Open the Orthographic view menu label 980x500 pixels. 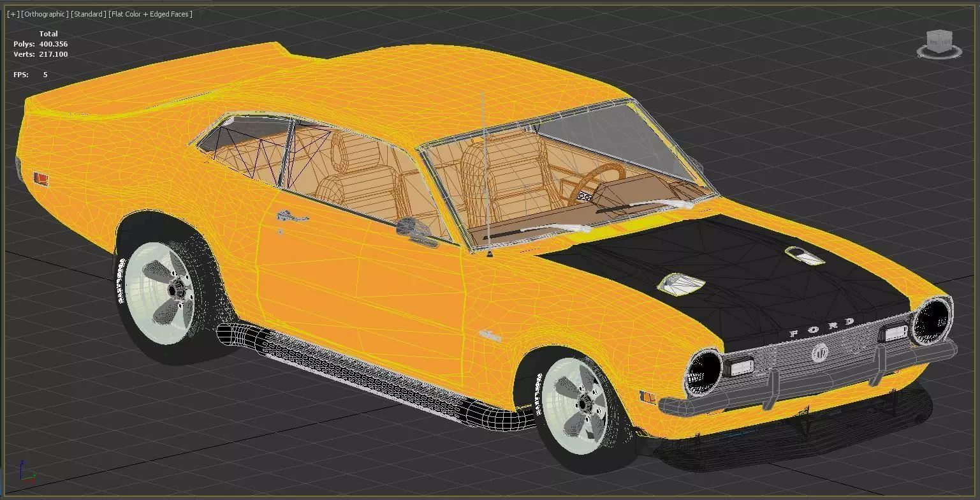pos(44,14)
